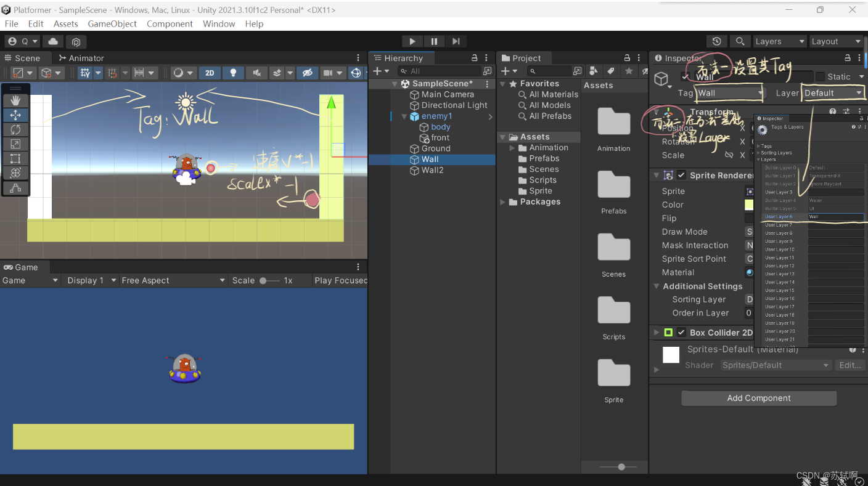The image size is (868, 486).
Task: Select the Hand view tool
Action: (x=15, y=100)
